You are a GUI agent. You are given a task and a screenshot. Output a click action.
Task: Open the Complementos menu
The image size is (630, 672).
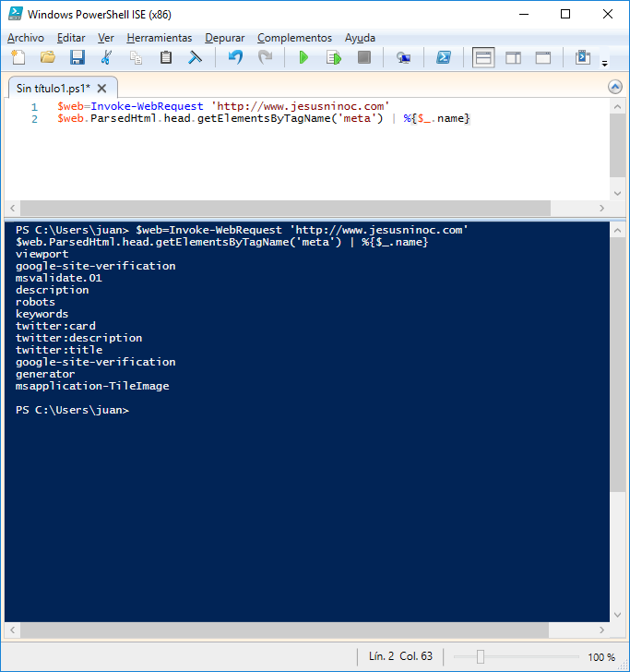click(294, 38)
